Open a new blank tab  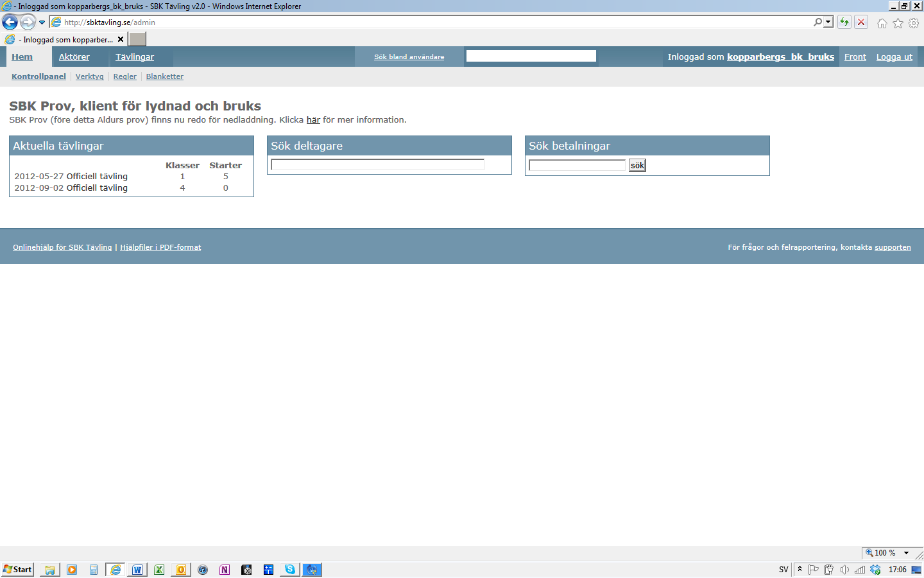[137, 39]
